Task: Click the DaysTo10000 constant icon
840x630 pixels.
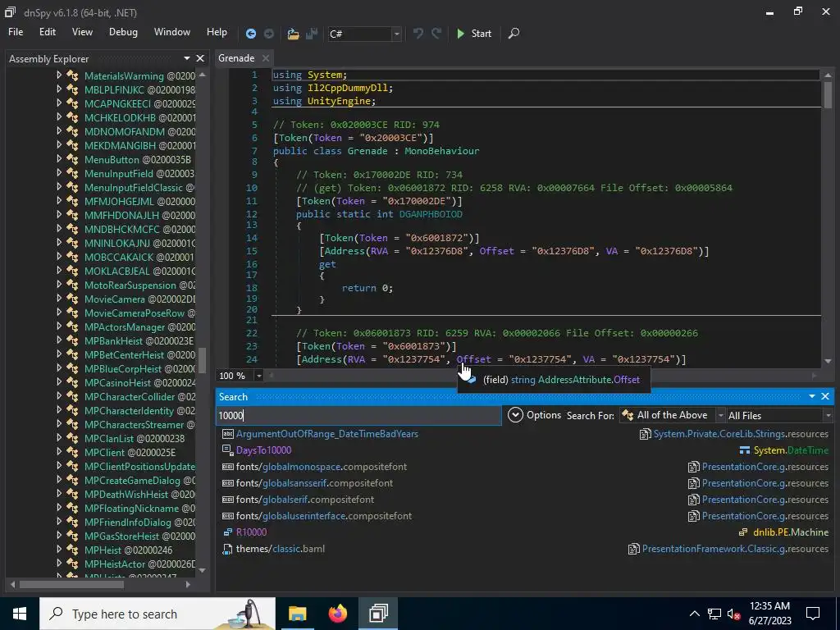Action: coord(228,450)
